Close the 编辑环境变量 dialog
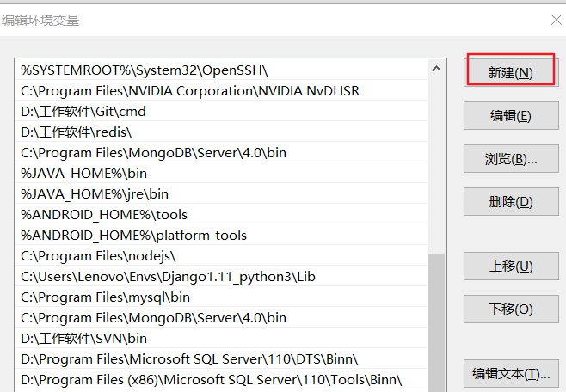The width and height of the screenshot is (566, 392). [557, 20]
